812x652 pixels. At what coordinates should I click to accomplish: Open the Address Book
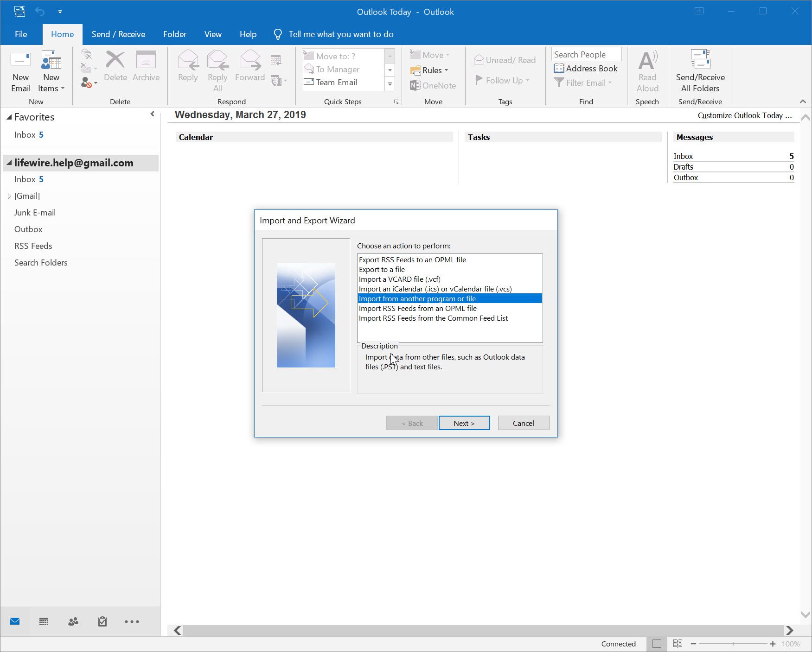coord(586,69)
